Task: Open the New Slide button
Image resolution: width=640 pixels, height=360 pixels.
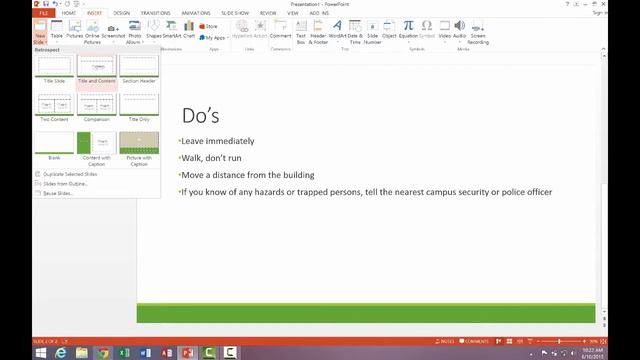Action: click(40, 32)
